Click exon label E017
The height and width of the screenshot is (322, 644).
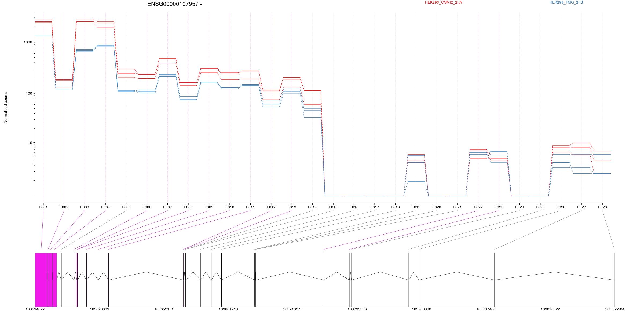pos(375,207)
